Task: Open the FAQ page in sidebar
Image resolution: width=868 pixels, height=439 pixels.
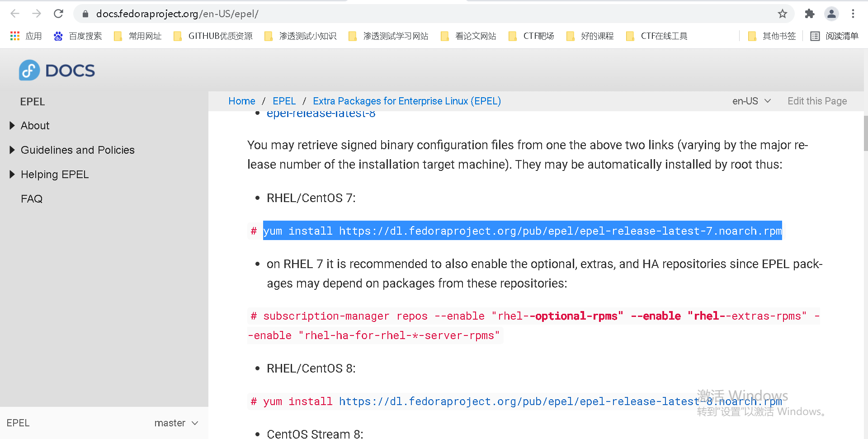Action: point(32,199)
